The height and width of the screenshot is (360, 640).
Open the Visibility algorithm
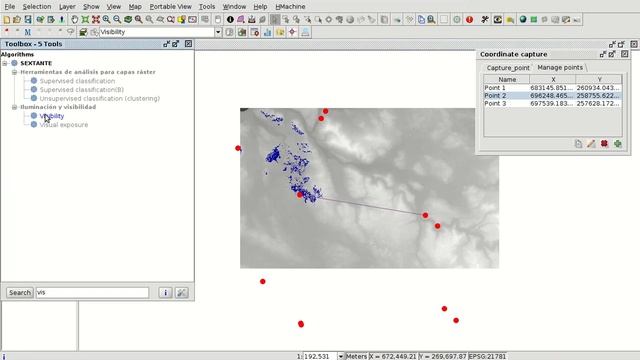point(52,116)
